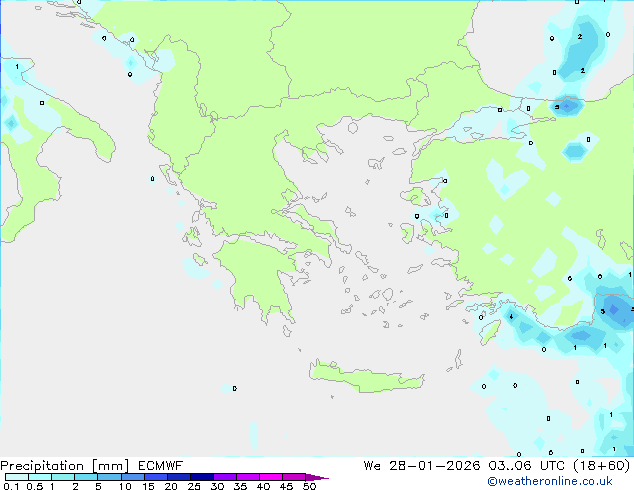Click the ECMWF model label

[161, 466]
